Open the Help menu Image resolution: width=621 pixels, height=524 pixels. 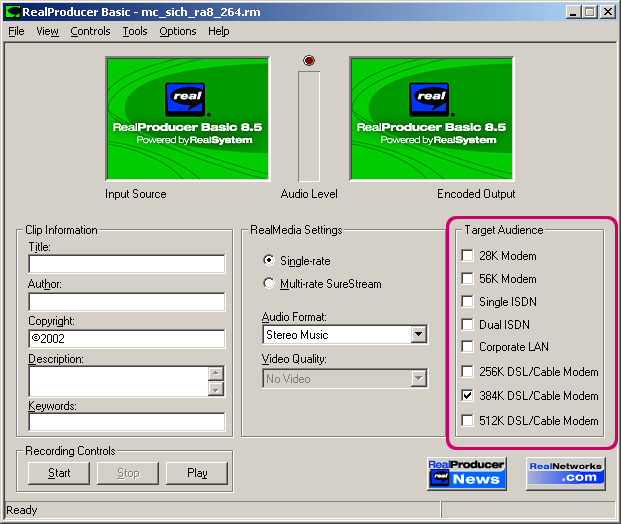[219, 31]
